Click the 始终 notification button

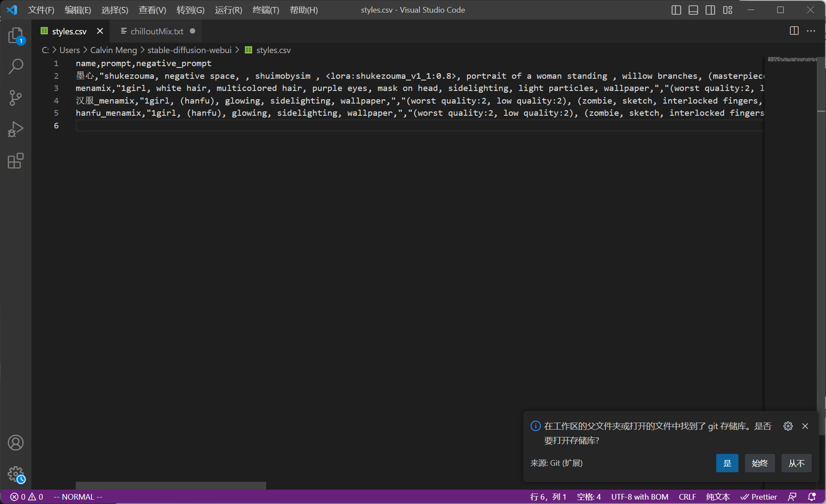tap(760, 463)
